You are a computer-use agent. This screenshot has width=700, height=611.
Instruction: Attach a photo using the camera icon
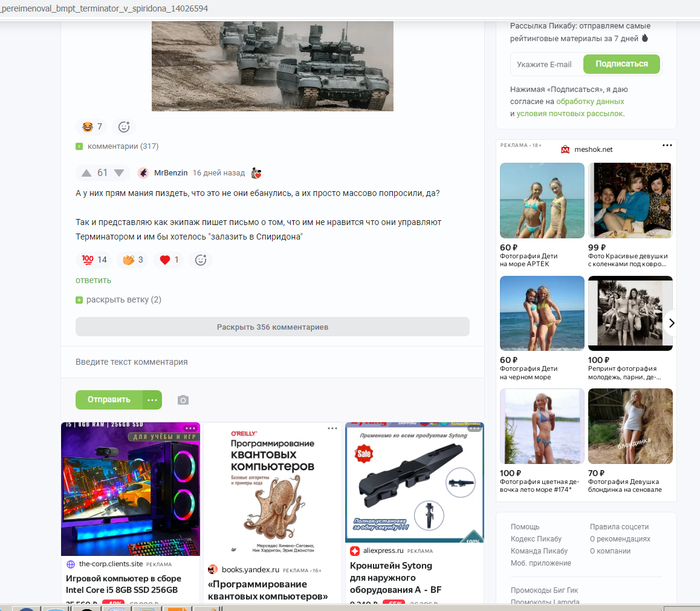coord(183,400)
